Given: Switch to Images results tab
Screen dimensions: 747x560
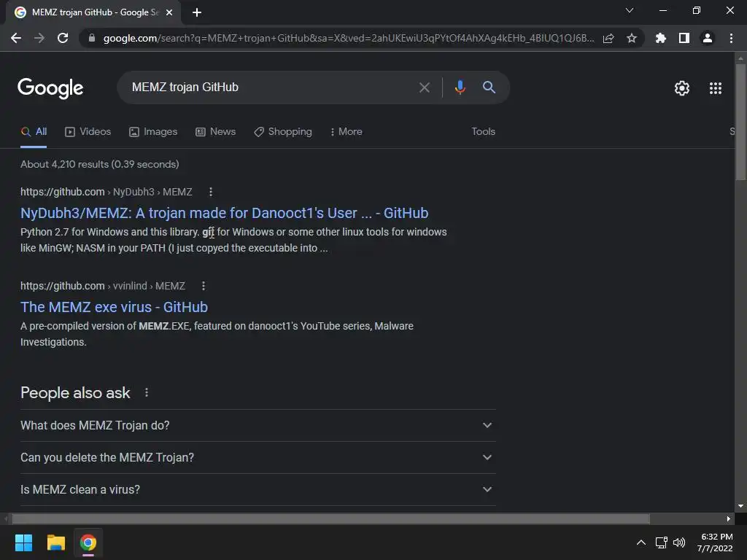Looking at the screenshot, I should (x=153, y=131).
